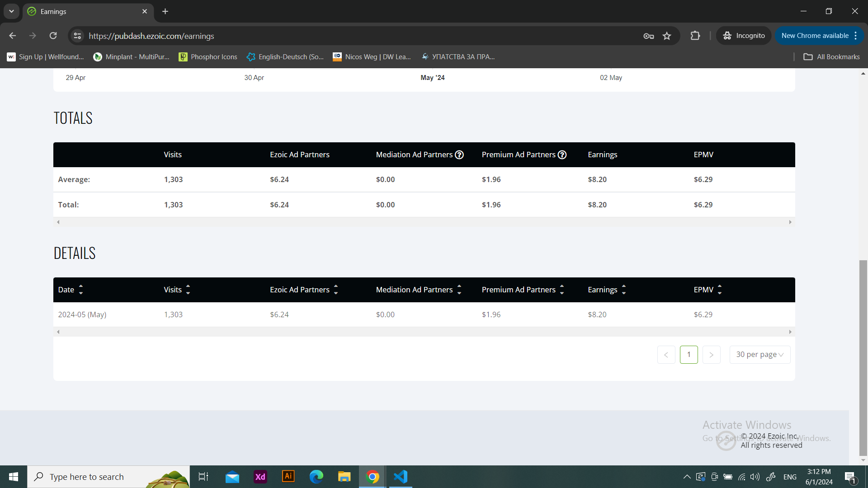Bookmark this page with star icon
868x488 pixels.
667,36
